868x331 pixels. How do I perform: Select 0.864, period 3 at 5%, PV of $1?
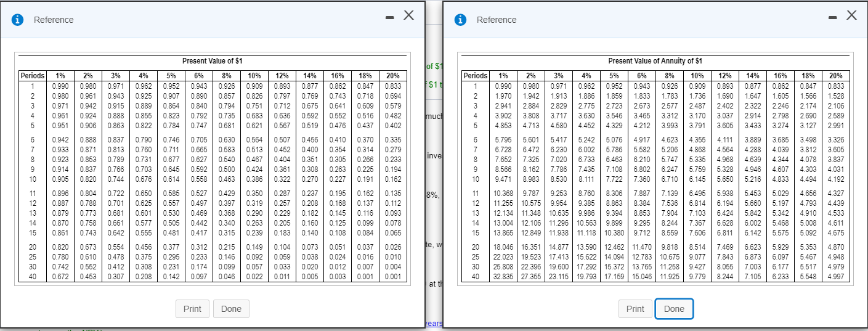[171, 107]
